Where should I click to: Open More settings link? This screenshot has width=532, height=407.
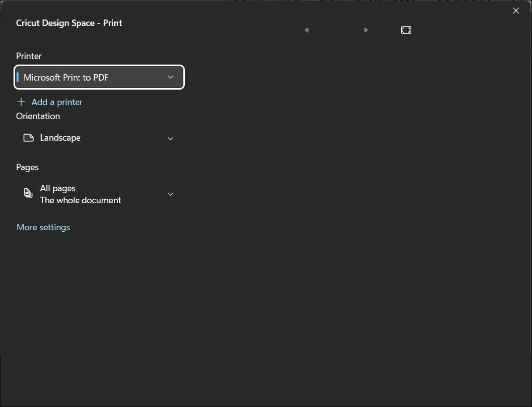43,227
